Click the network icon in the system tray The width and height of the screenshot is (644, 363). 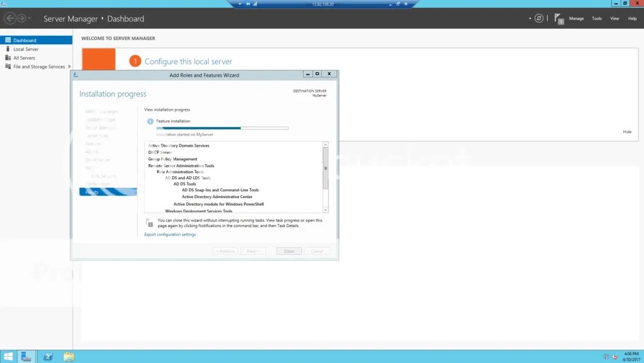pos(606,357)
